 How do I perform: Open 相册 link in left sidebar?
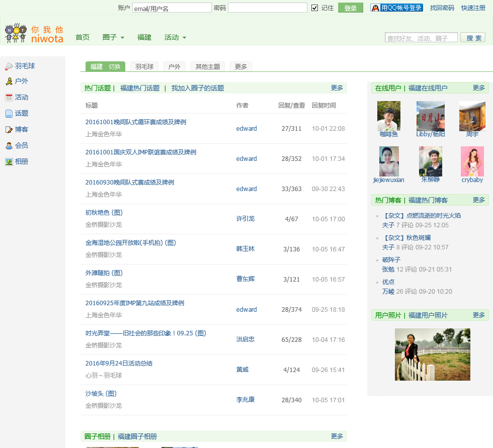[21, 161]
